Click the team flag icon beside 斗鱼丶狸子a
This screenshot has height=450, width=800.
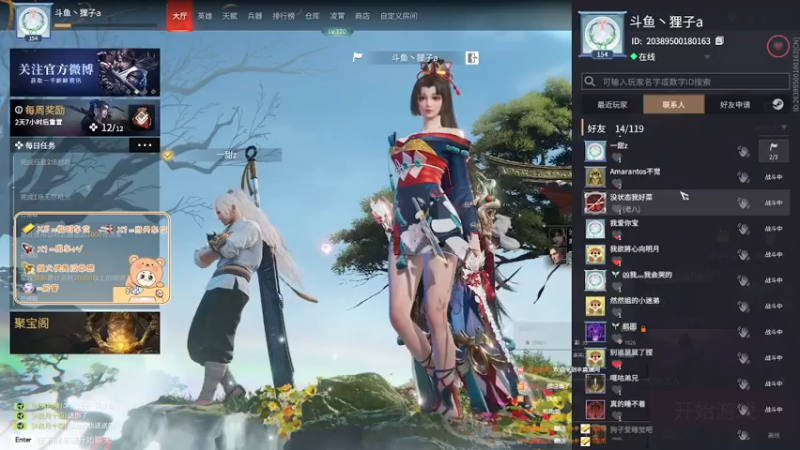[x=357, y=57]
